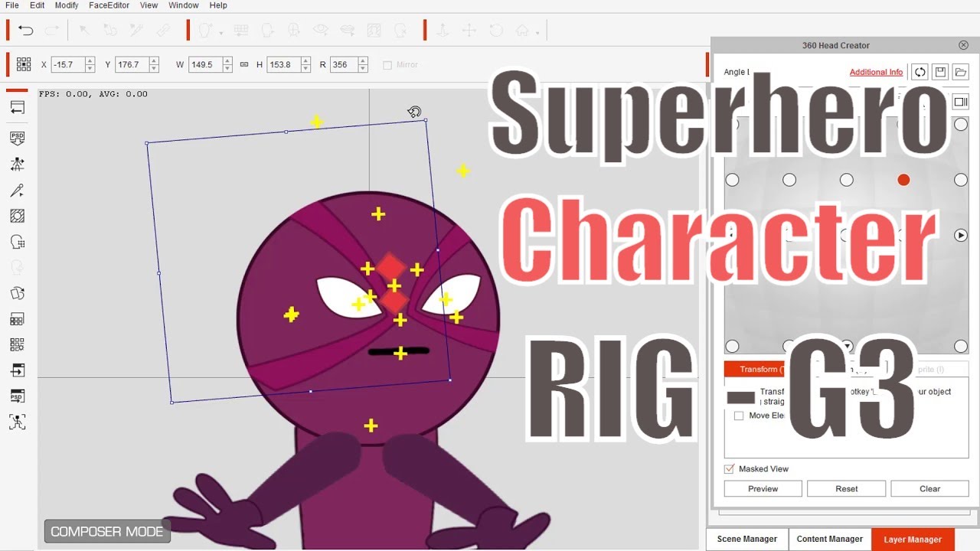The height and width of the screenshot is (551, 980).
Task: Open the head creator icon in top toolbar
Action: (204, 31)
